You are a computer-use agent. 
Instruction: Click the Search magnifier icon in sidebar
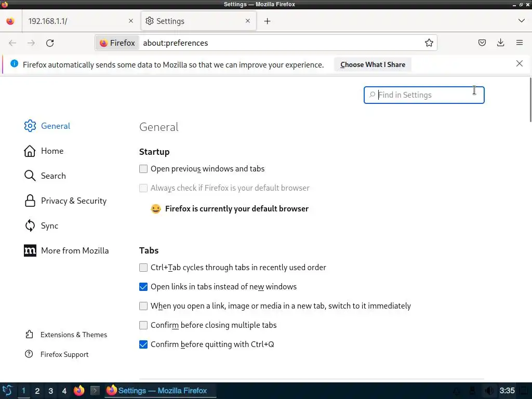[30, 176]
